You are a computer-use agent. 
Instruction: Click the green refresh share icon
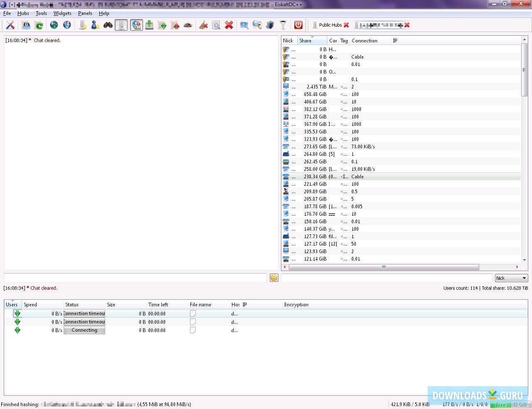(39, 25)
